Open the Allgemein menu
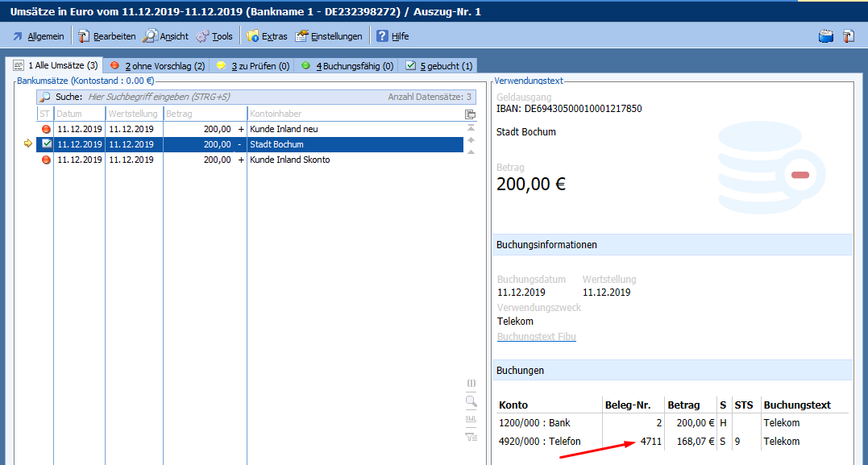Screen dimensions: 868x465 pyautogui.click(x=38, y=36)
